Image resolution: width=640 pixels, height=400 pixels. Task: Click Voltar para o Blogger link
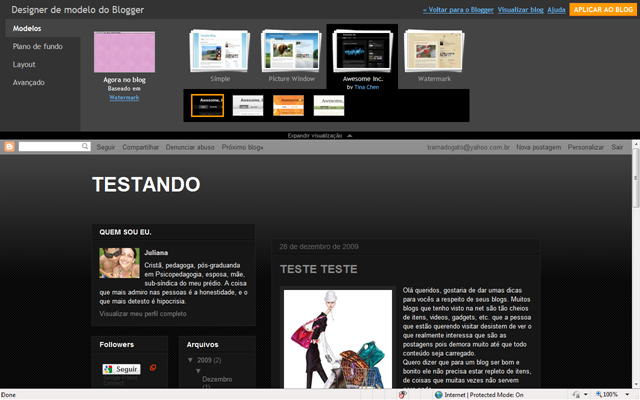(458, 10)
